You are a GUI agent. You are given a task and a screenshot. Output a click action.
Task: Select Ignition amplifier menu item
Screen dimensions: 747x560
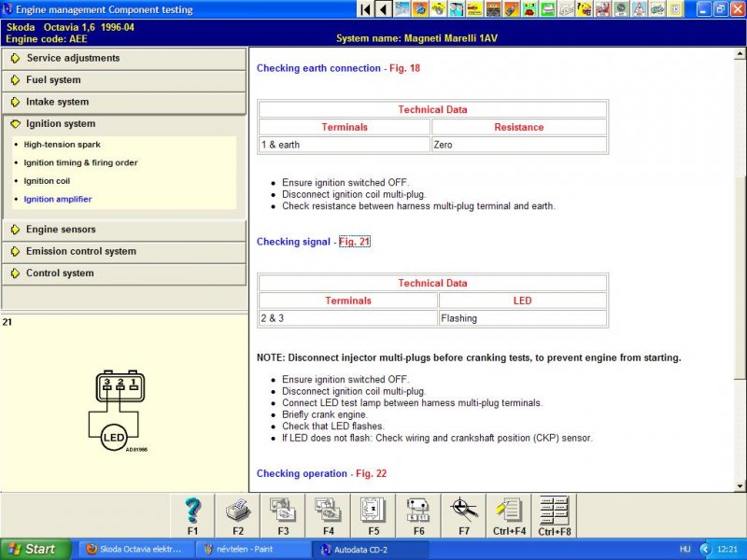[58, 199]
